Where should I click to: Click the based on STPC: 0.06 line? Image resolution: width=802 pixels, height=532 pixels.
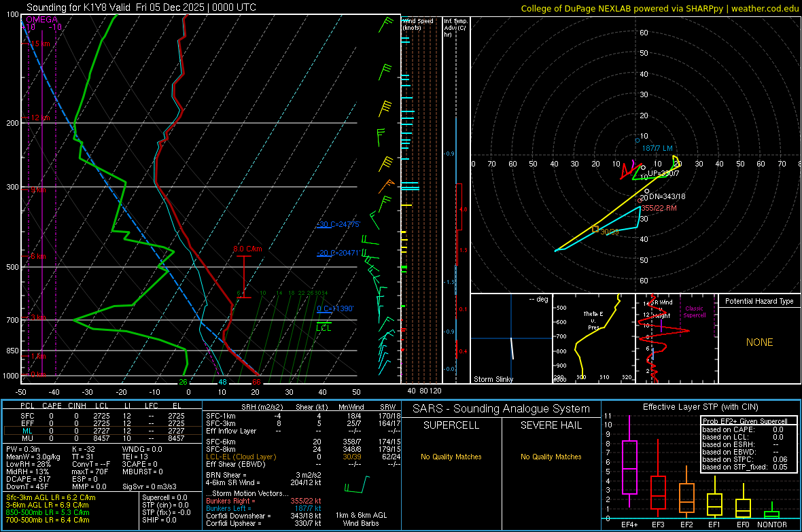pyautogui.click(x=745, y=460)
